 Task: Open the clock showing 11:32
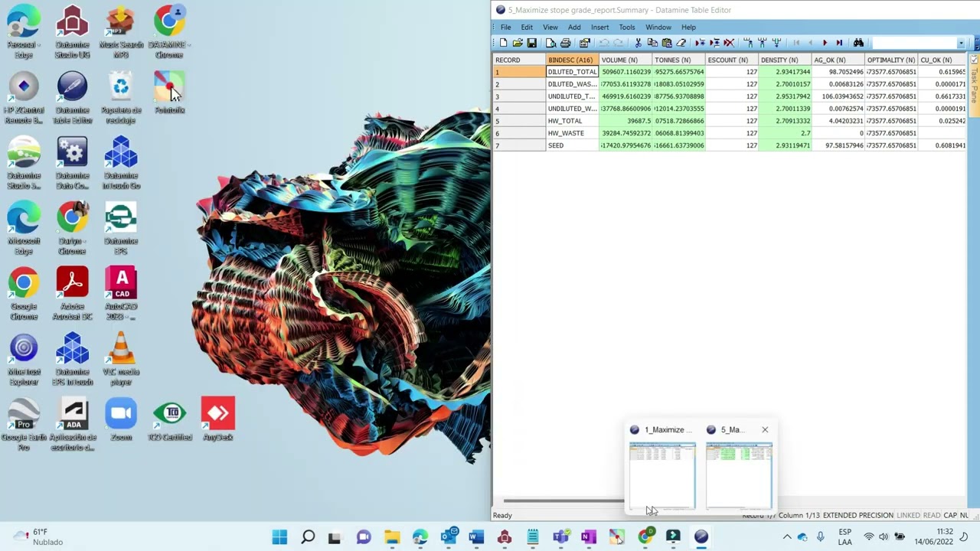pyautogui.click(x=935, y=537)
